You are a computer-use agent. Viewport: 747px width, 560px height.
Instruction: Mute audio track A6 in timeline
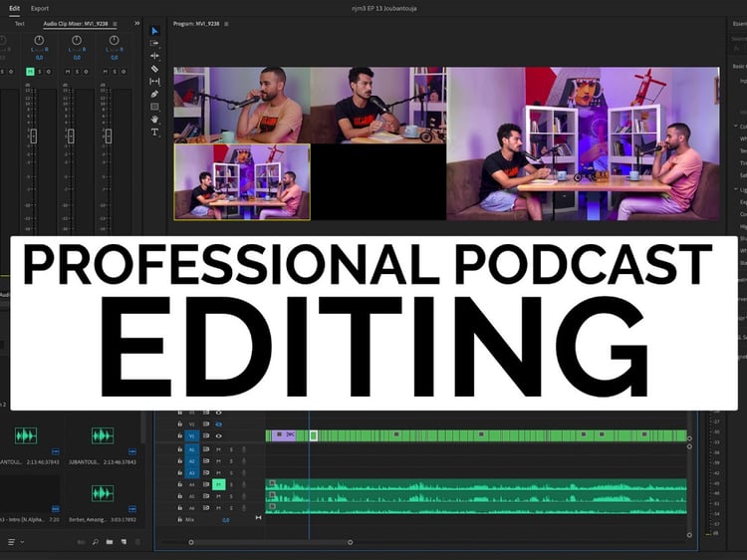(219, 508)
